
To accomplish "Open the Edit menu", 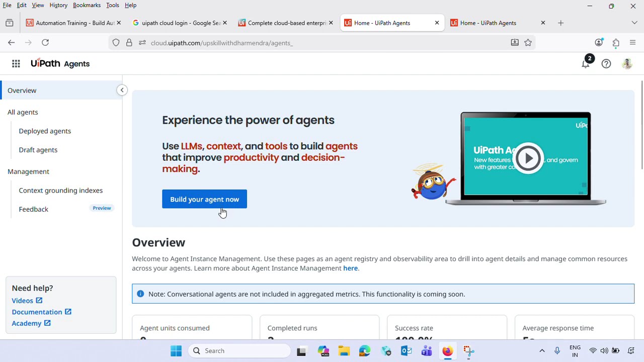I will (22, 5).
